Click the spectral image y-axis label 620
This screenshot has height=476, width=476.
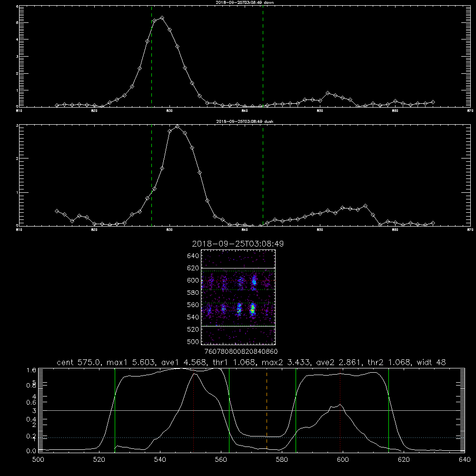click(193, 268)
